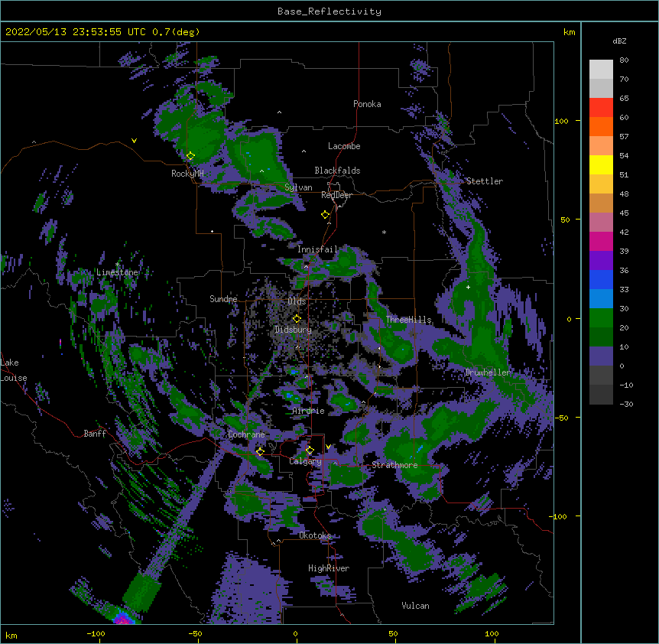Viewport: 659px width, 644px height.
Task: Click the Strathmore city label
Action: click(394, 465)
